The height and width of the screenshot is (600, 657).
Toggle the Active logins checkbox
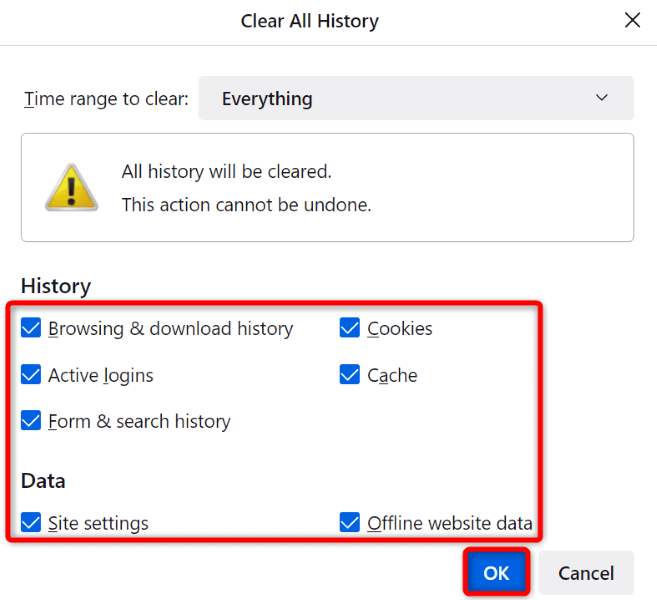pos(31,375)
